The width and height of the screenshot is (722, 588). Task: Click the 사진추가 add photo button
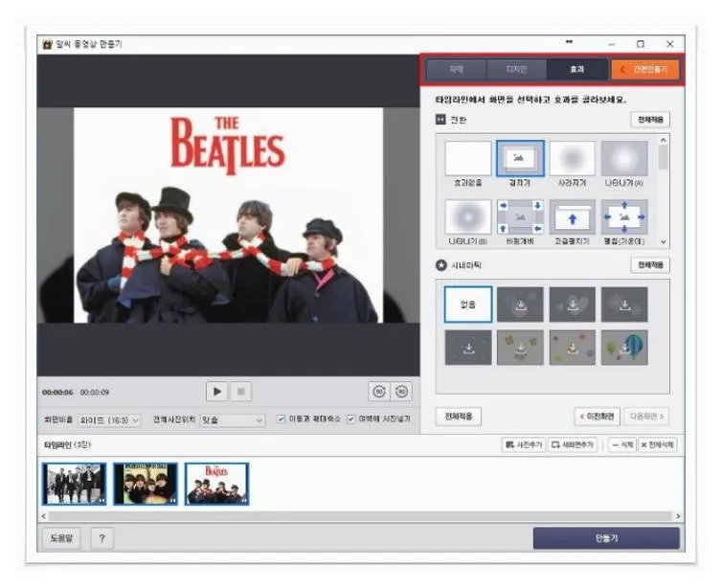coord(524,444)
